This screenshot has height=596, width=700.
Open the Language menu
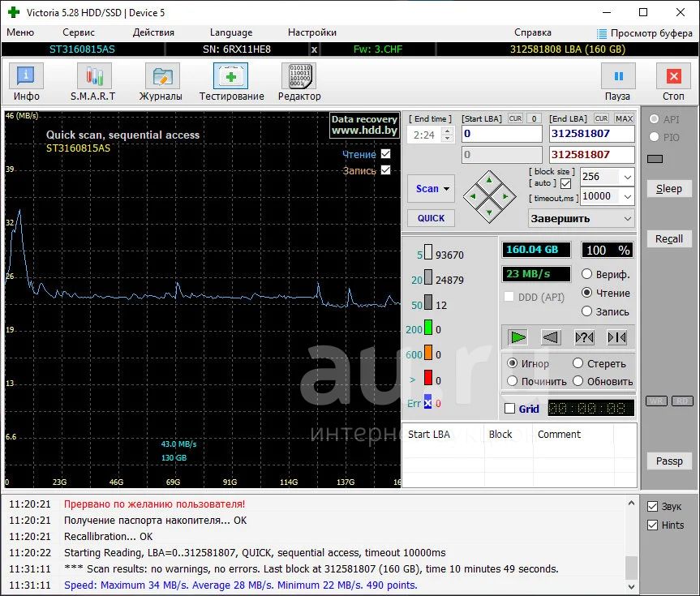pos(231,32)
